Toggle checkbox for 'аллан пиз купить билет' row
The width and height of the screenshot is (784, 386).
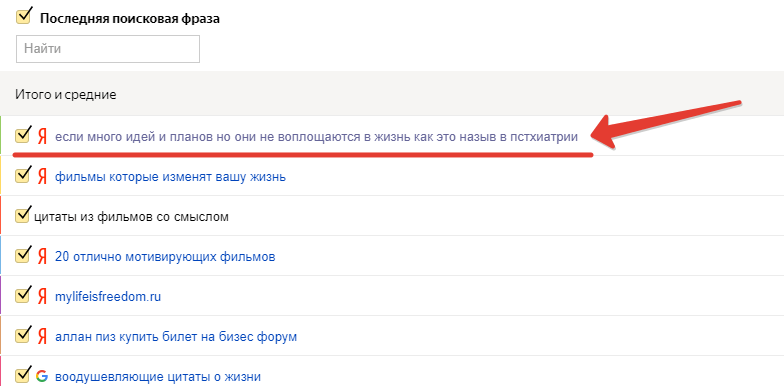(x=23, y=334)
